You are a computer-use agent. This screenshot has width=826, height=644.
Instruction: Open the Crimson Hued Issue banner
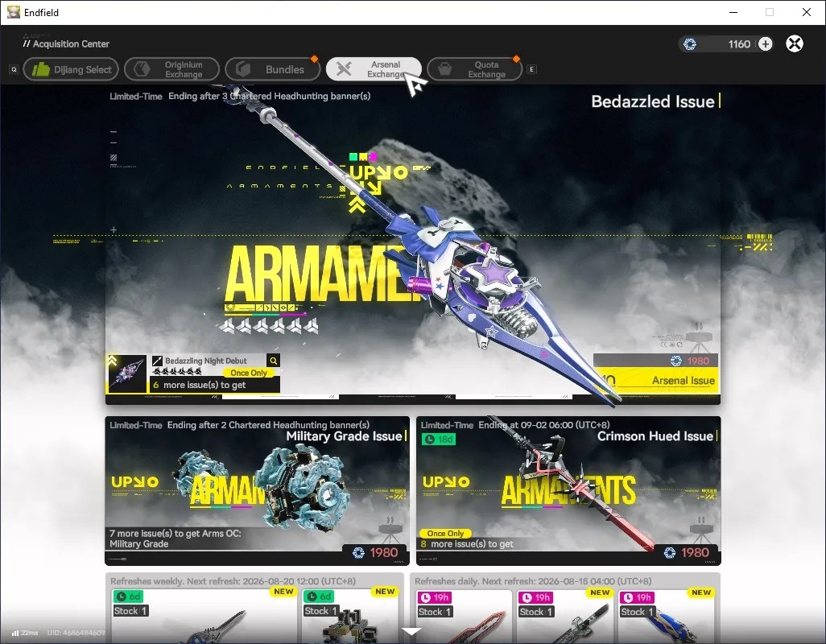pos(568,490)
